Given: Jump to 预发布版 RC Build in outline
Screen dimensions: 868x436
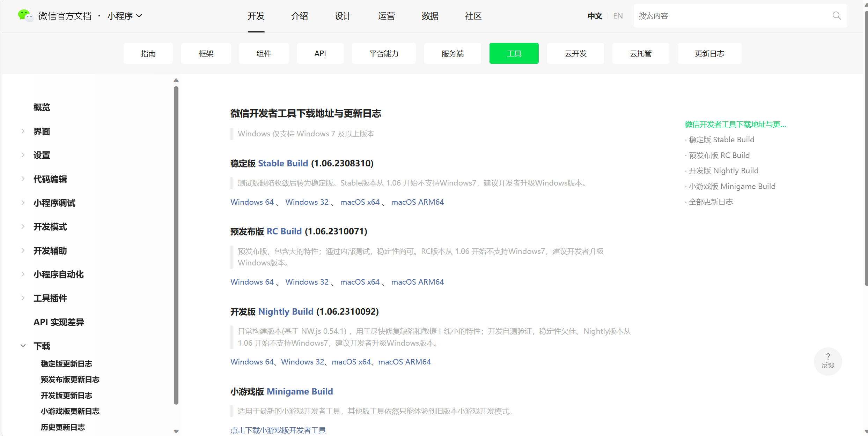Looking at the screenshot, I should click(719, 155).
